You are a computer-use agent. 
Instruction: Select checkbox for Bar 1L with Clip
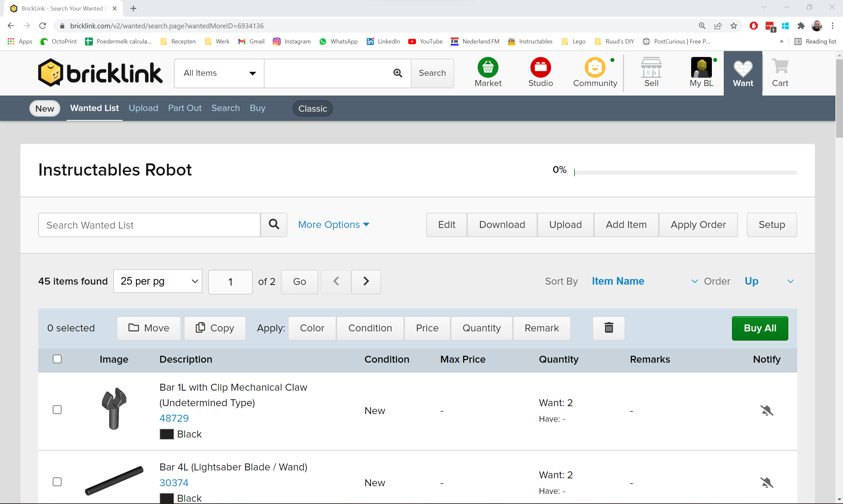(x=57, y=410)
